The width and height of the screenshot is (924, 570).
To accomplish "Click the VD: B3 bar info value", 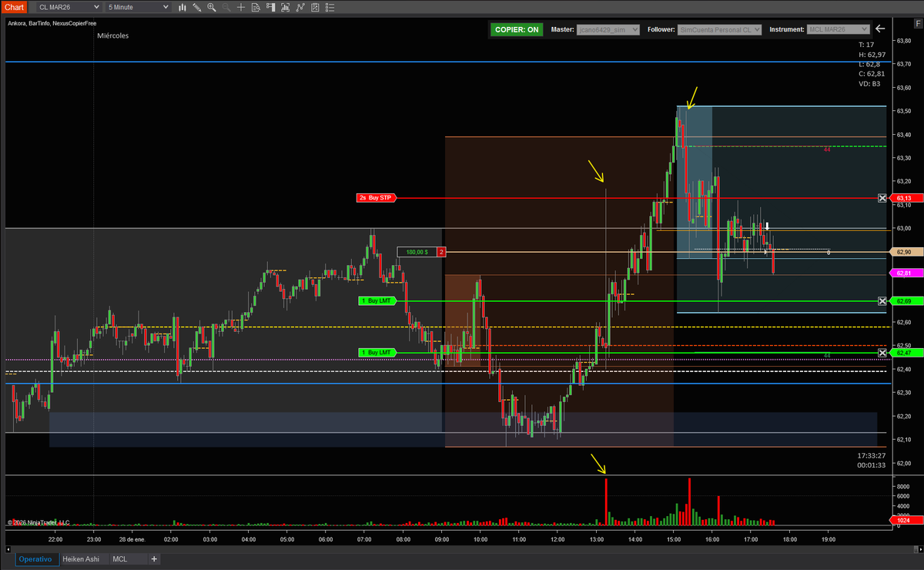I will pyautogui.click(x=870, y=84).
